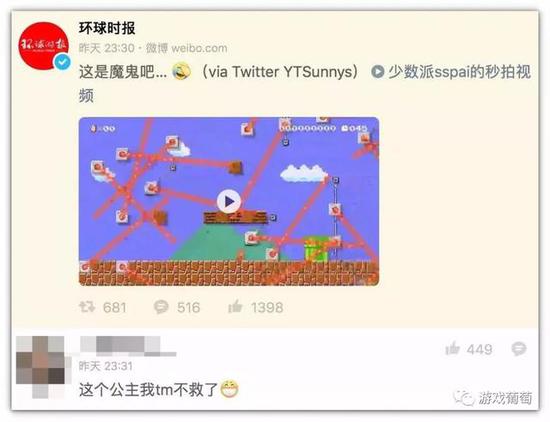Click the blurred commenter avatar
The image size is (550, 422).
[x=40, y=367]
